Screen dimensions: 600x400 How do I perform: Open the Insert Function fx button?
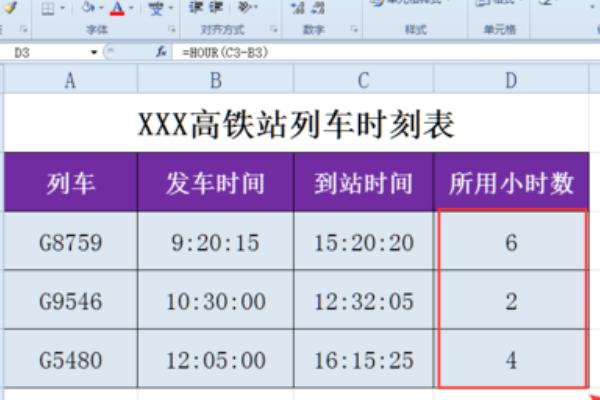coord(161,52)
